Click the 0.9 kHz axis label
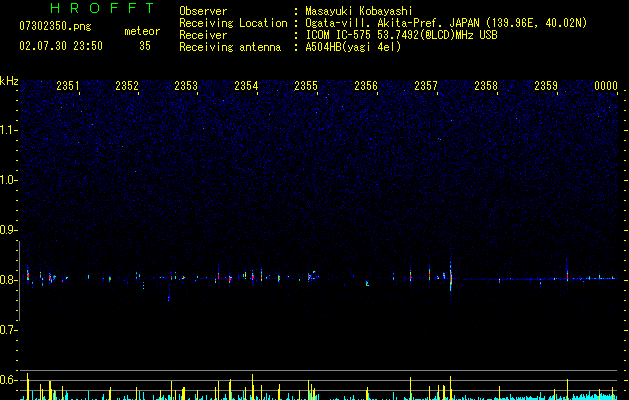The image size is (629, 400). pos(8,230)
